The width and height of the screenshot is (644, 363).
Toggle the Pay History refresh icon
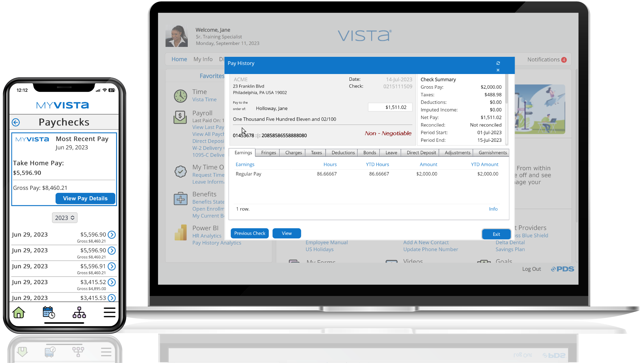[x=498, y=63]
